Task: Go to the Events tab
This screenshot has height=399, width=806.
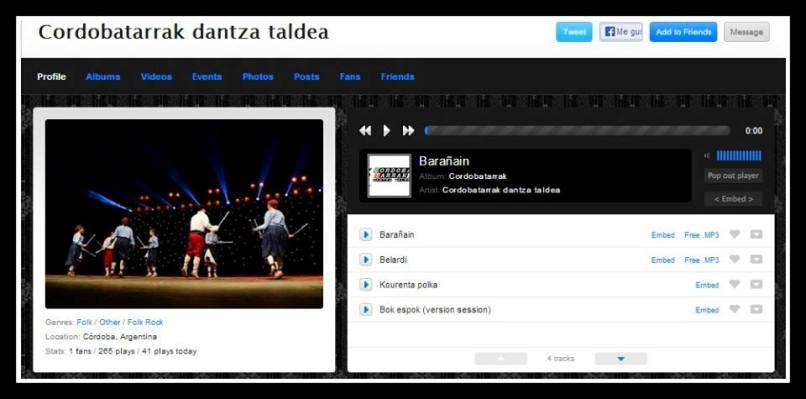Action: click(x=207, y=77)
